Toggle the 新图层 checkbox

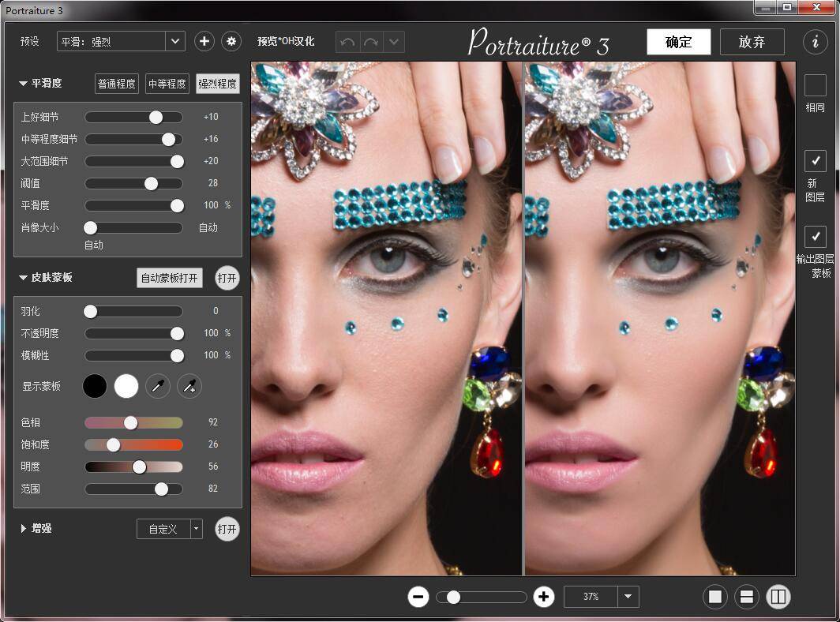coord(815,161)
